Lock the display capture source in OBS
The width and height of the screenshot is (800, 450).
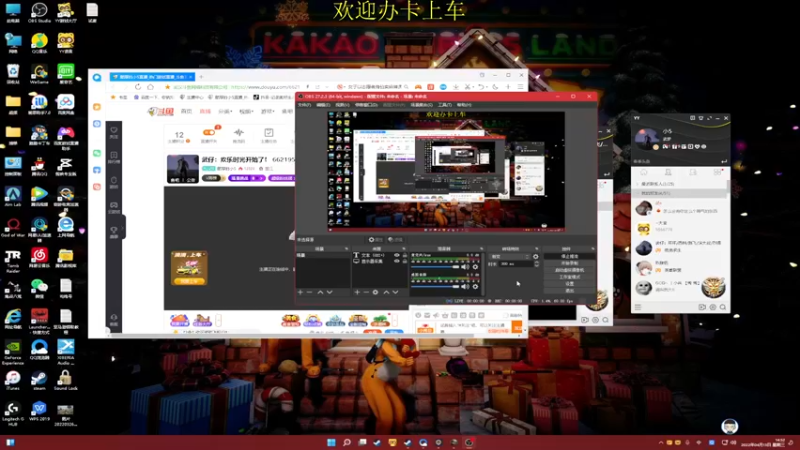click(405, 261)
